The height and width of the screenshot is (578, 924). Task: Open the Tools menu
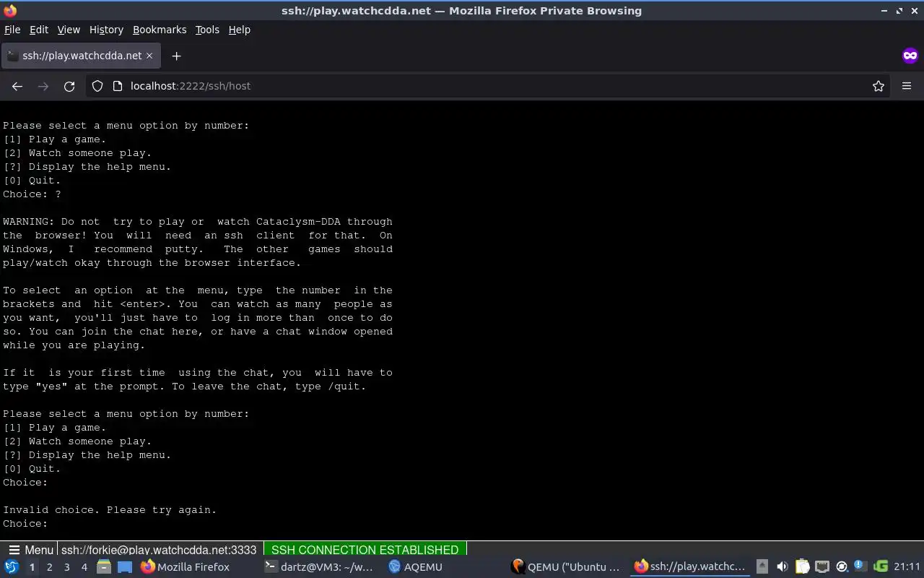(207, 30)
